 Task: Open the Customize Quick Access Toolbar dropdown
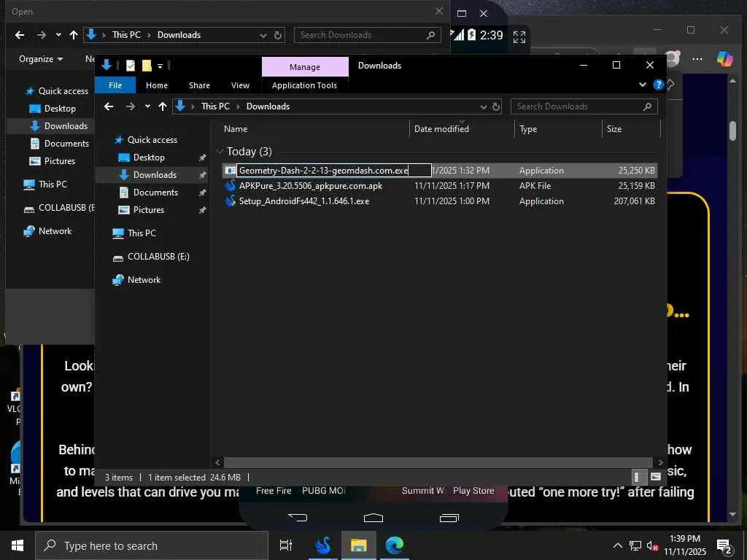point(160,66)
